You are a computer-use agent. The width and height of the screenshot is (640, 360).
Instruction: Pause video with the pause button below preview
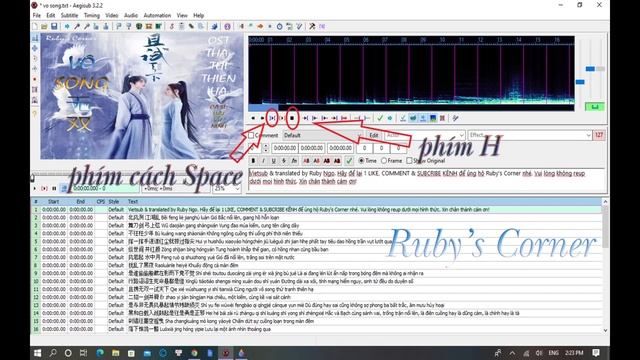(x=54, y=189)
